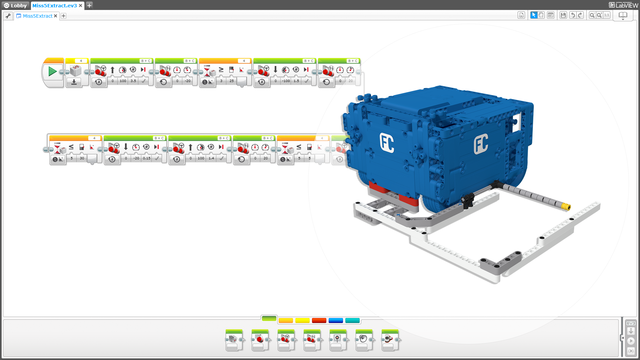
Task: Activate the Select pointer tool
Action: tap(533, 15)
